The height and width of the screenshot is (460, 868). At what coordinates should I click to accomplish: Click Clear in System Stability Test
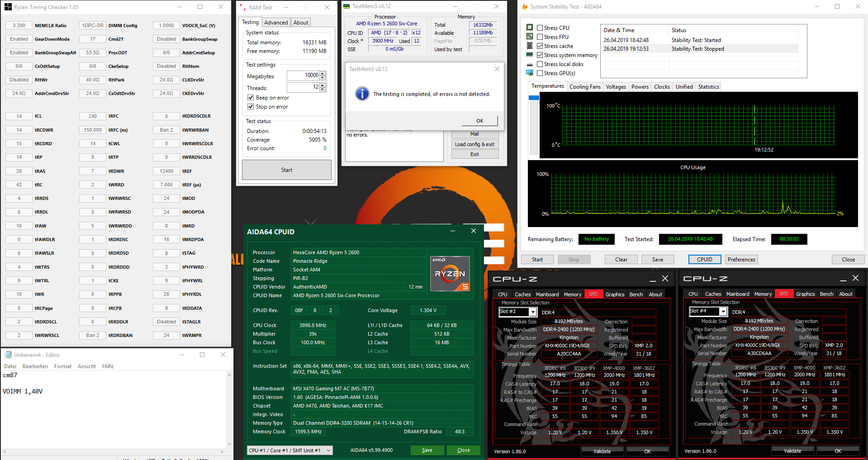[621, 260]
